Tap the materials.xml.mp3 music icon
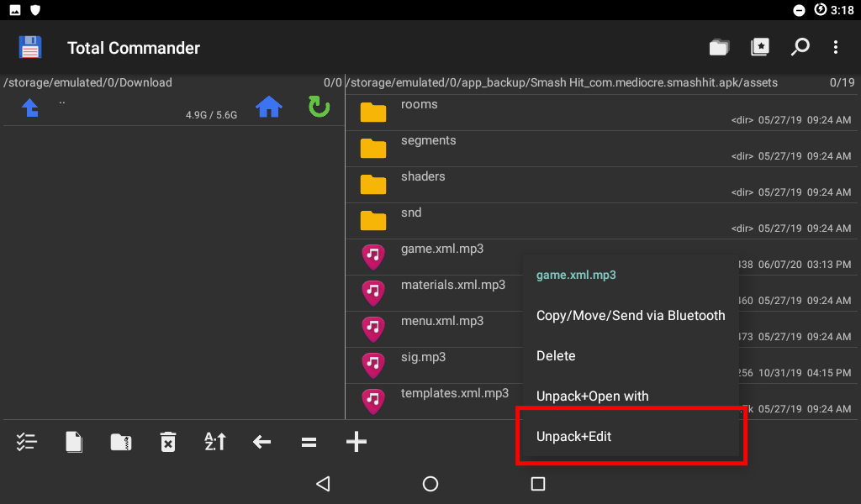Screen dimensions: 861x504 pos(373,293)
